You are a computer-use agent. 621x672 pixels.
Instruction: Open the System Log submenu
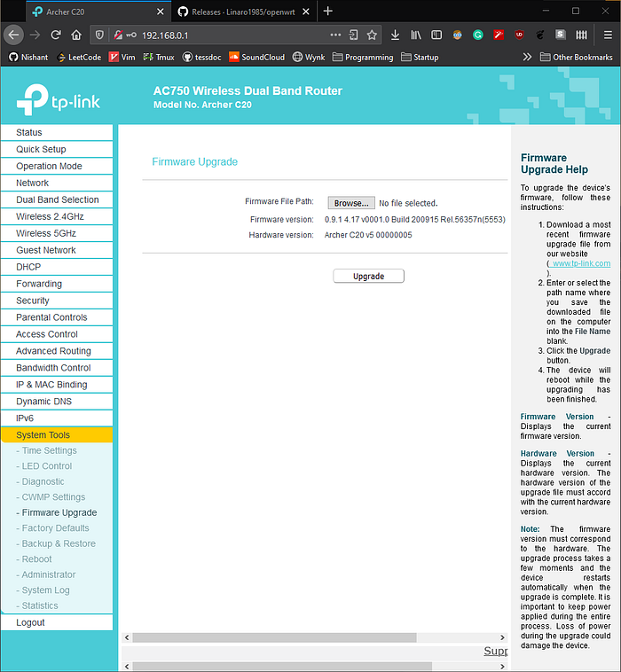click(x=43, y=590)
